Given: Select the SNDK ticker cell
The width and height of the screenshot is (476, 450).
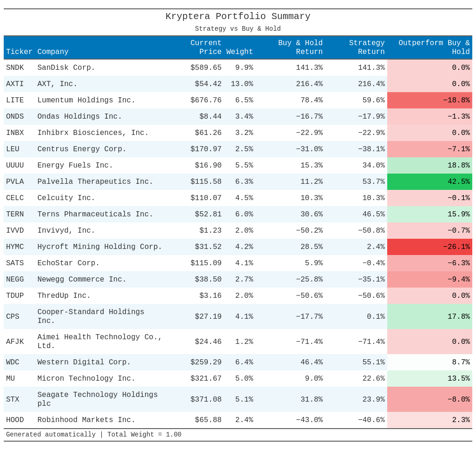Looking at the screenshot, I should (15, 67).
